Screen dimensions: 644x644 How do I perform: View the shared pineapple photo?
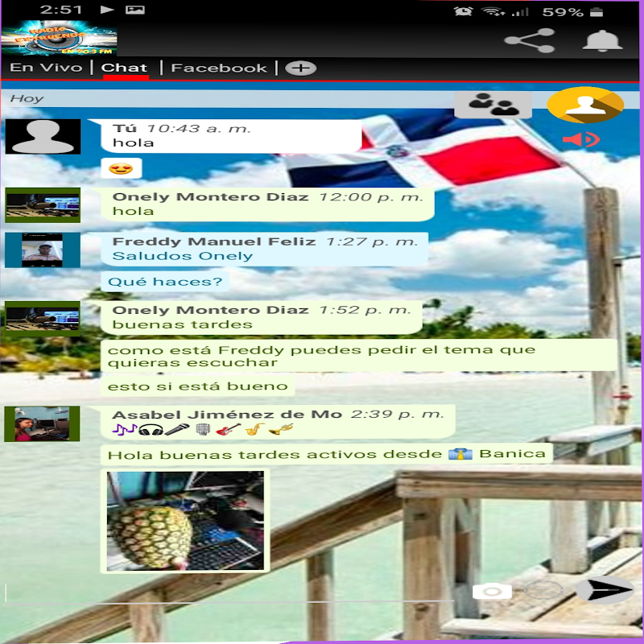tap(185, 520)
